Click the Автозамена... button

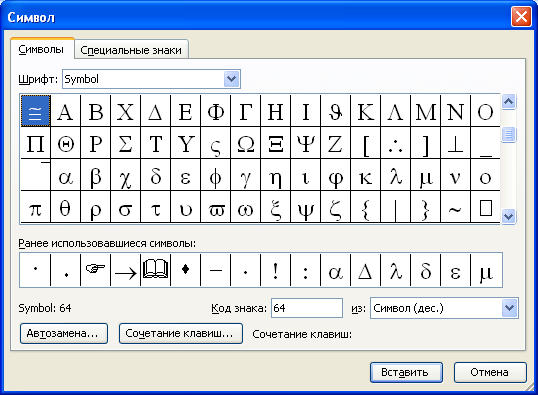tap(64, 333)
